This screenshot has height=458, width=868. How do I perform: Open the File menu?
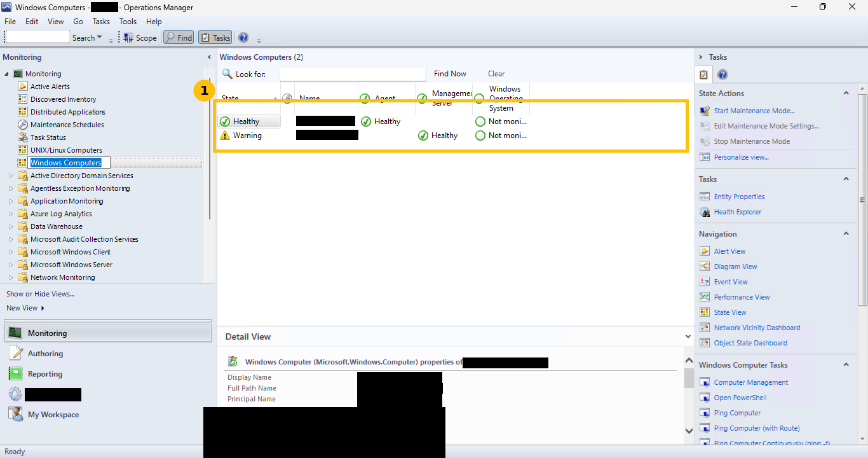pyautogui.click(x=10, y=21)
